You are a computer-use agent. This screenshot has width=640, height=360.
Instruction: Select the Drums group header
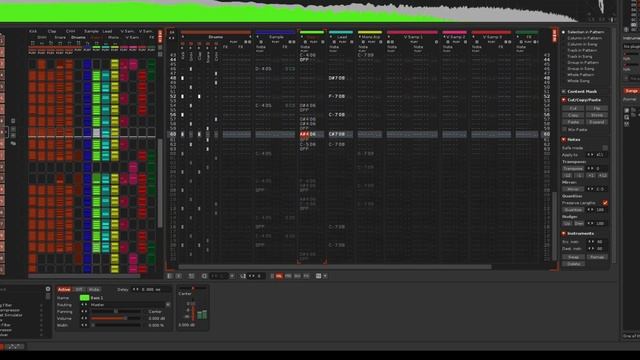pos(216,37)
